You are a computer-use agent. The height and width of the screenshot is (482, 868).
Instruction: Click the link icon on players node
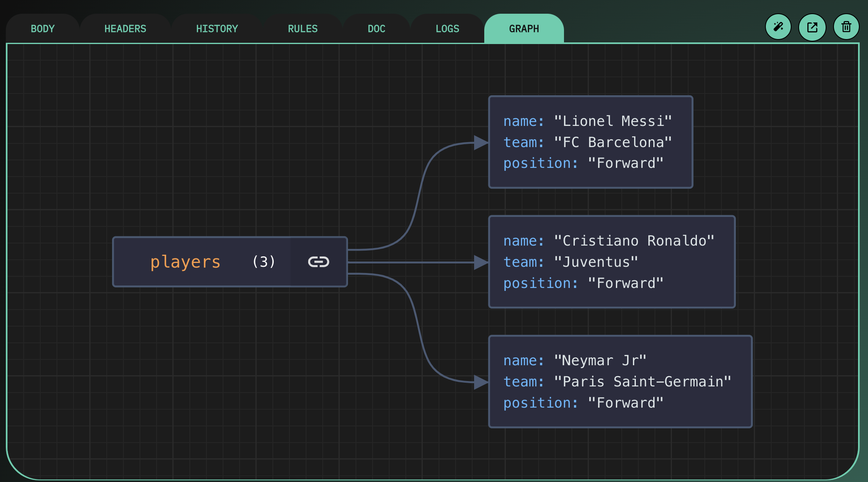point(319,262)
